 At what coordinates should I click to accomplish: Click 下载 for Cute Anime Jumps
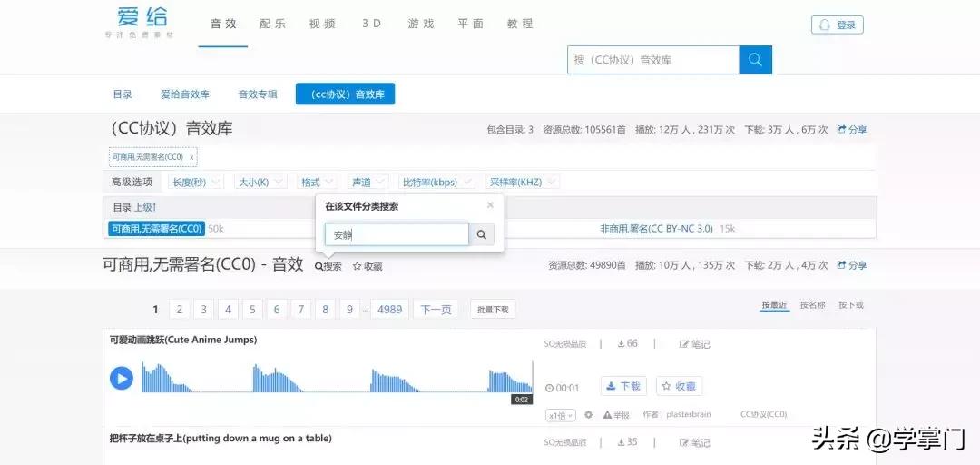[x=623, y=386]
